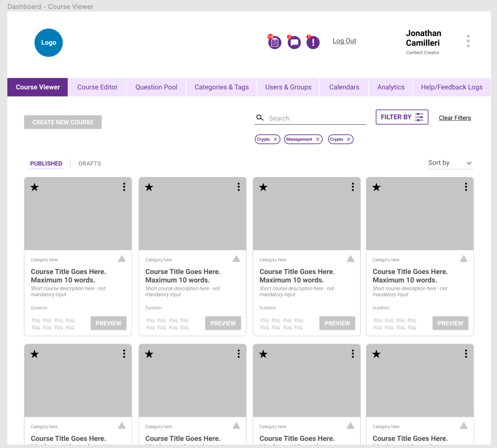Click the third bottom-row card's grey thumbnail image
This screenshot has height=448, width=497.
(x=306, y=380)
